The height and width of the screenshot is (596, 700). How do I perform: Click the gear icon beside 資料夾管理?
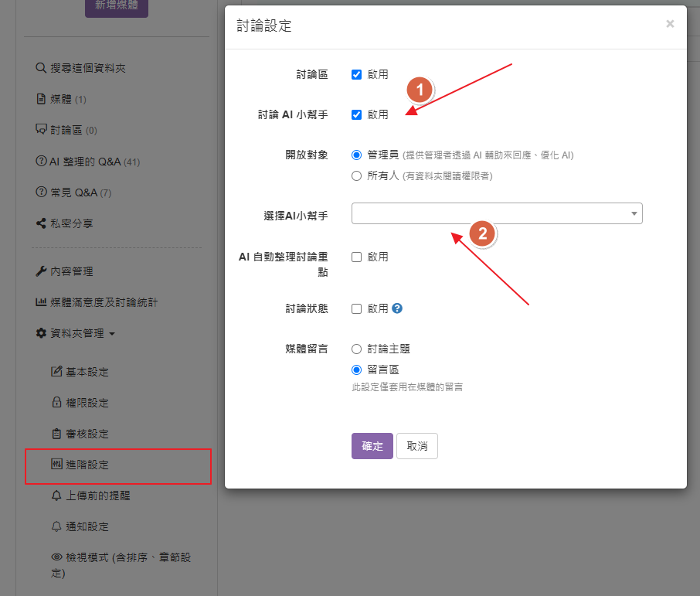(x=41, y=333)
